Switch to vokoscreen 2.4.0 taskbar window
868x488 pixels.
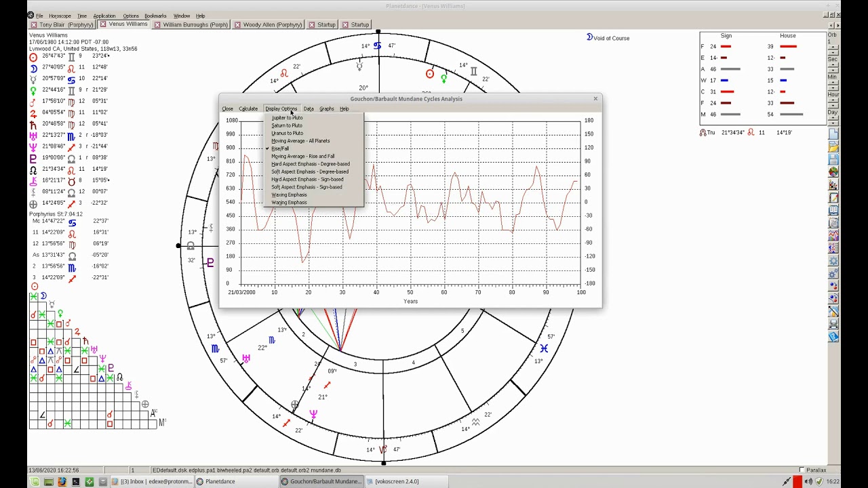(407, 481)
